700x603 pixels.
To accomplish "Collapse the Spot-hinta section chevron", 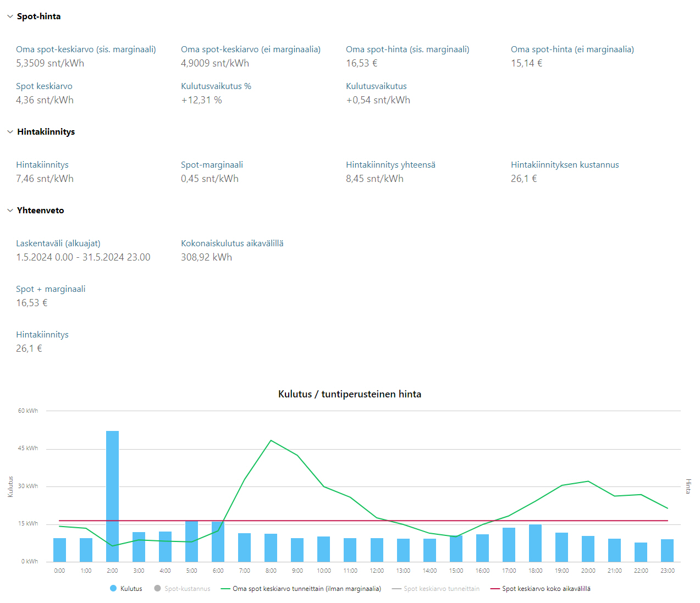I will [10, 16].
